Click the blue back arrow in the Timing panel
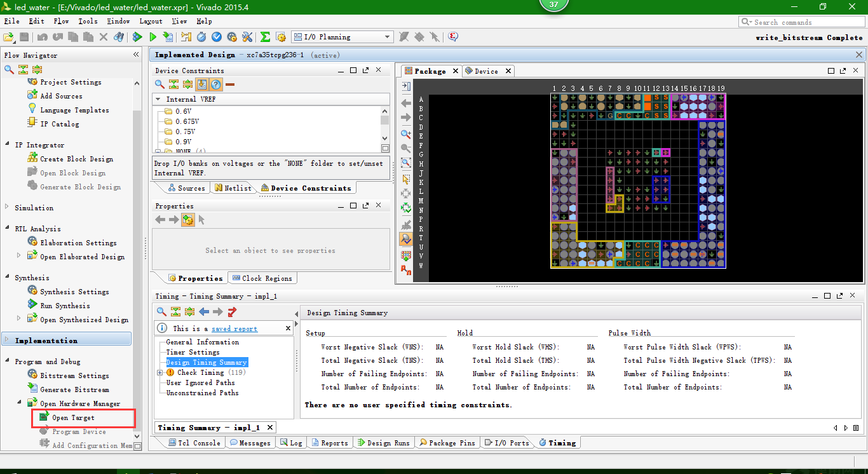The height and width of the screenshot is (474, 868). [x=204, y=311]
